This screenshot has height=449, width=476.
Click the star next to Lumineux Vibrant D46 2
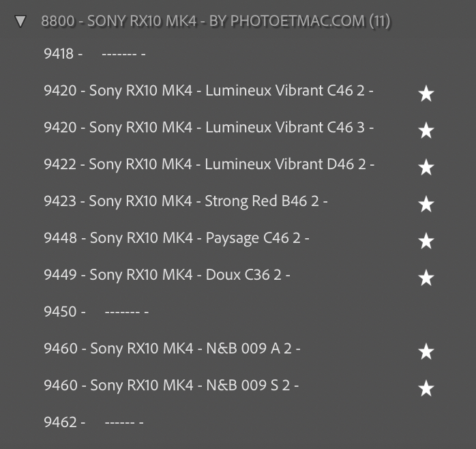(x=426, y=167)
